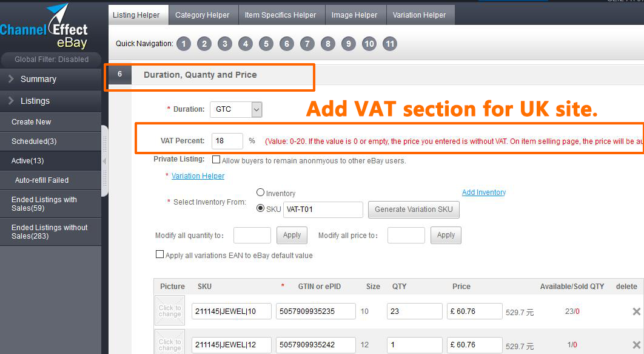Collapse the sidebar using the splitter handle
Viewport: 644px width, 354px height.
click(x=104, y=161)
